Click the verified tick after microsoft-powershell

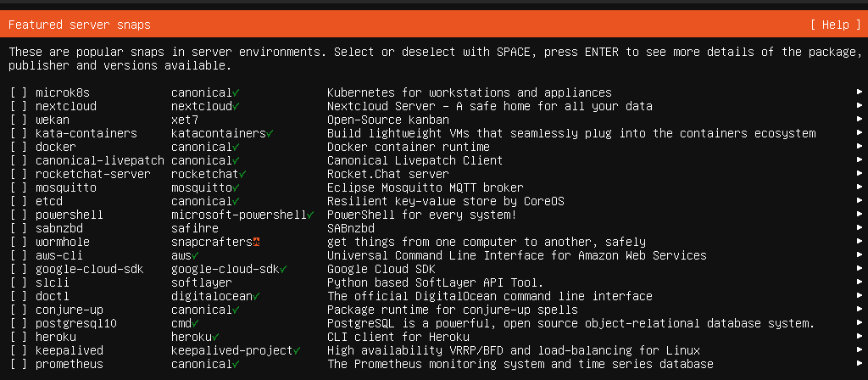pos(310,215)
